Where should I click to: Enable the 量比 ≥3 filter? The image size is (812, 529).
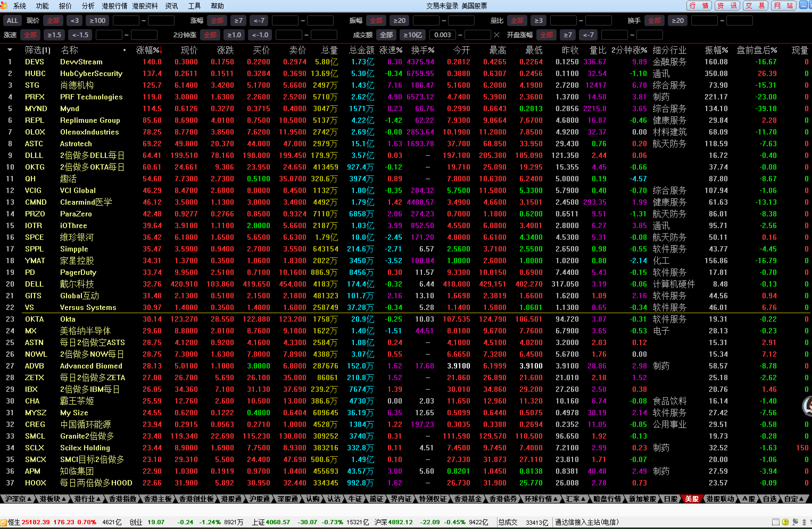point(539,20)
